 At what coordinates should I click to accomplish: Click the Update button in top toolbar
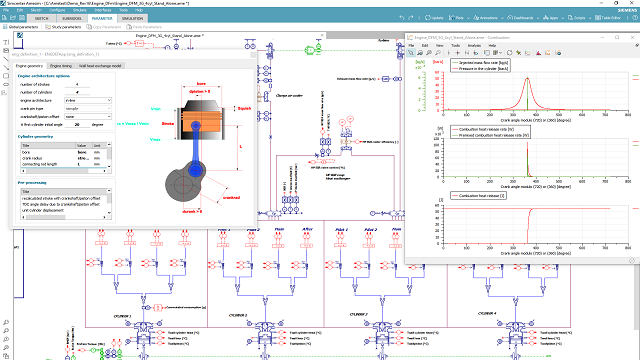[x=434, y=18]
